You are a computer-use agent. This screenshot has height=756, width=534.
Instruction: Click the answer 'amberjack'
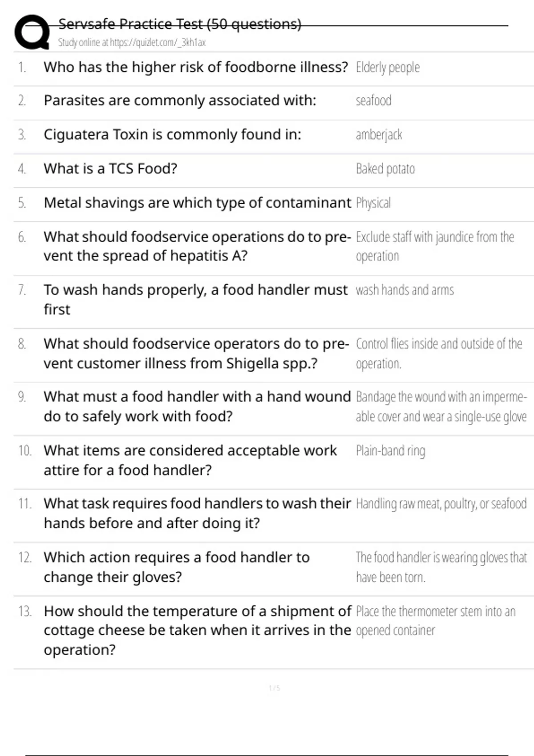379,135
